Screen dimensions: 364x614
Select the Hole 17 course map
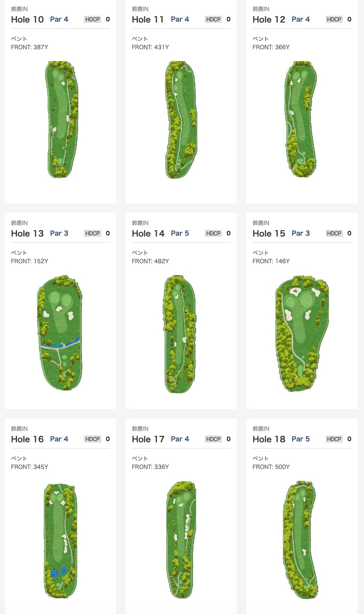click(181, 540)
